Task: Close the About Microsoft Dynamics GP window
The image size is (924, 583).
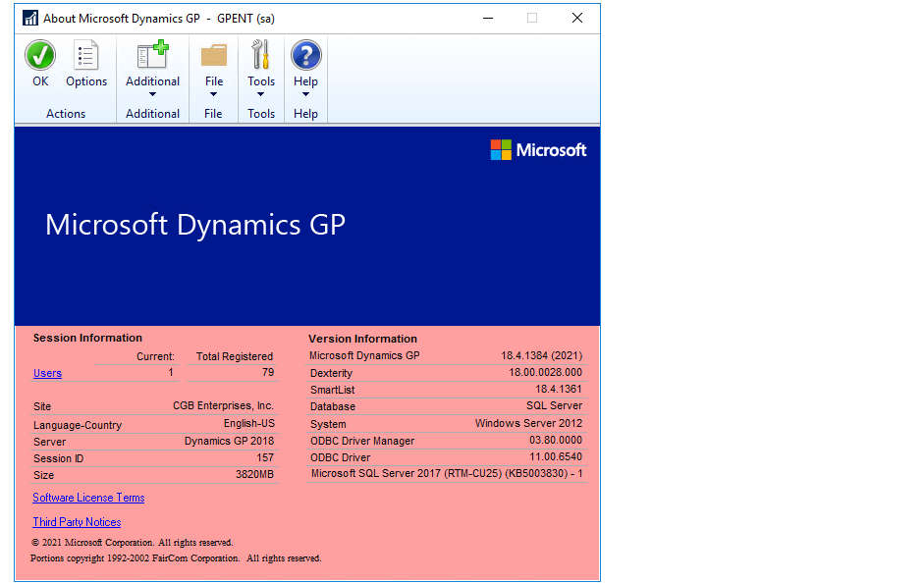Action: [x=577, y=18]
